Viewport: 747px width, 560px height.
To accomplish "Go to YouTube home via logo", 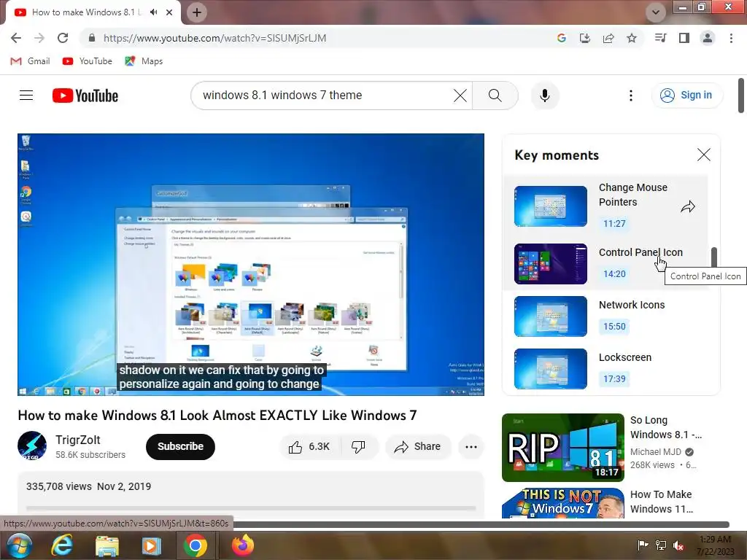I will (85, 96).
